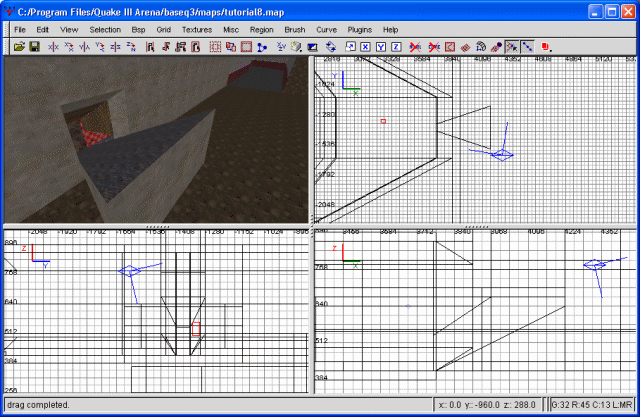
Task: Toggle Drag Patch Points mode
Action: tap(527, 47)
